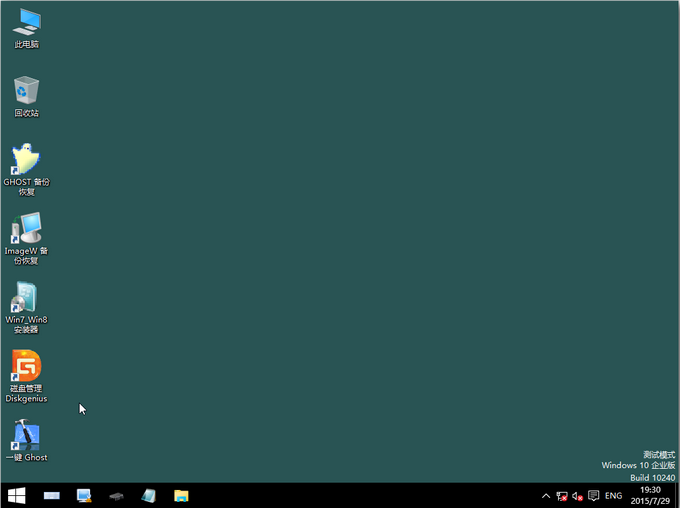Click the ENG input language indicator
This screenshot has height=508, width=680.
pos(613,496)
